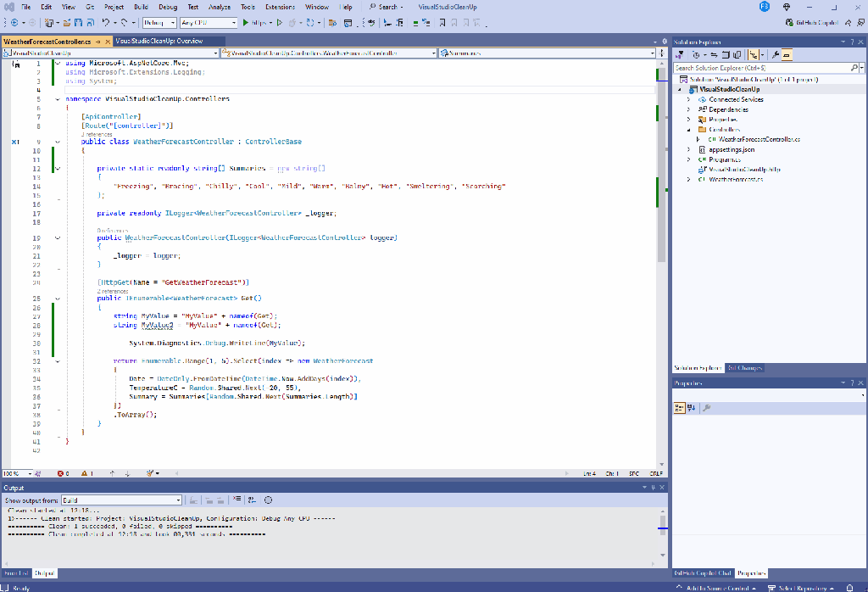The image size is (868, 592).
Task: Open the Debug configuration dropdown
Action: coord(159,22)
